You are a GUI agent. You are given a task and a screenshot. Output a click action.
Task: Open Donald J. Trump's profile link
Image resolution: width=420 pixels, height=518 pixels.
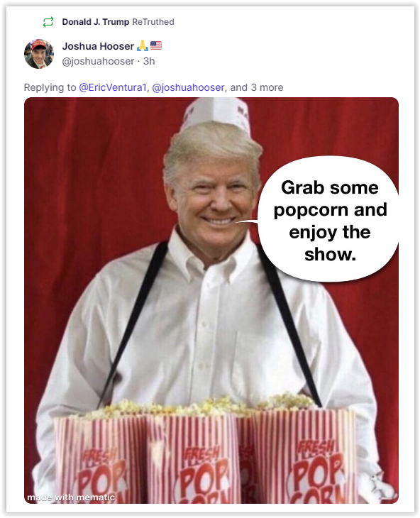[96, 22]
